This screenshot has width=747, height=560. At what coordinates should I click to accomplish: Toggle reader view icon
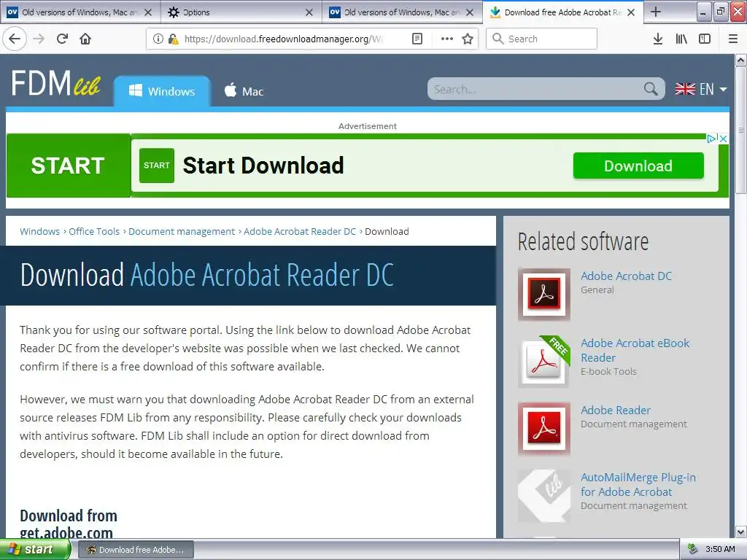(417, 39)
